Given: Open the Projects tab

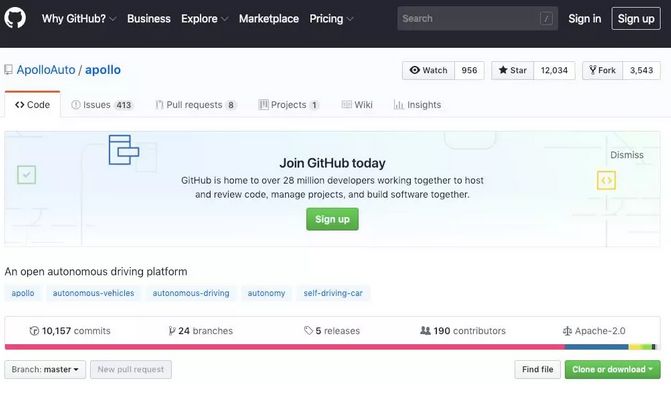Looking at the screenshot, I should 289,105.
